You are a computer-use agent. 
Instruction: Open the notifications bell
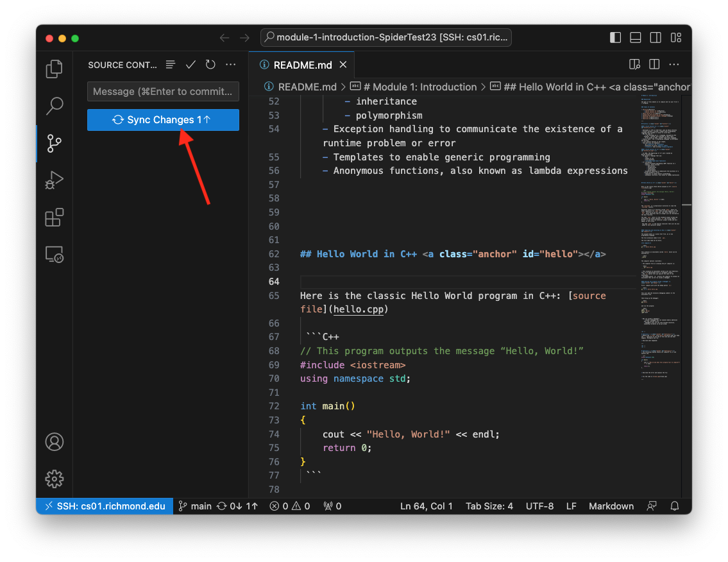point(675,506)
